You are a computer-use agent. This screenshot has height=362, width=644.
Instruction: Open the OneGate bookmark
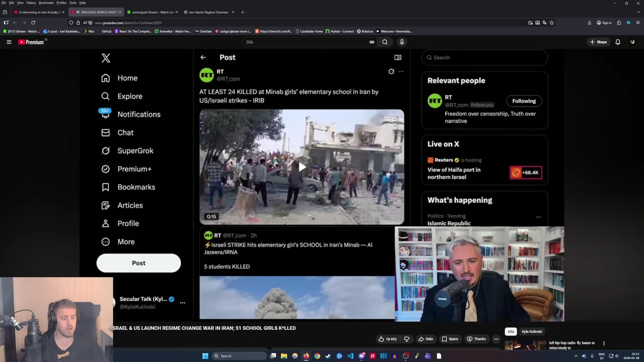coord(203,31)
